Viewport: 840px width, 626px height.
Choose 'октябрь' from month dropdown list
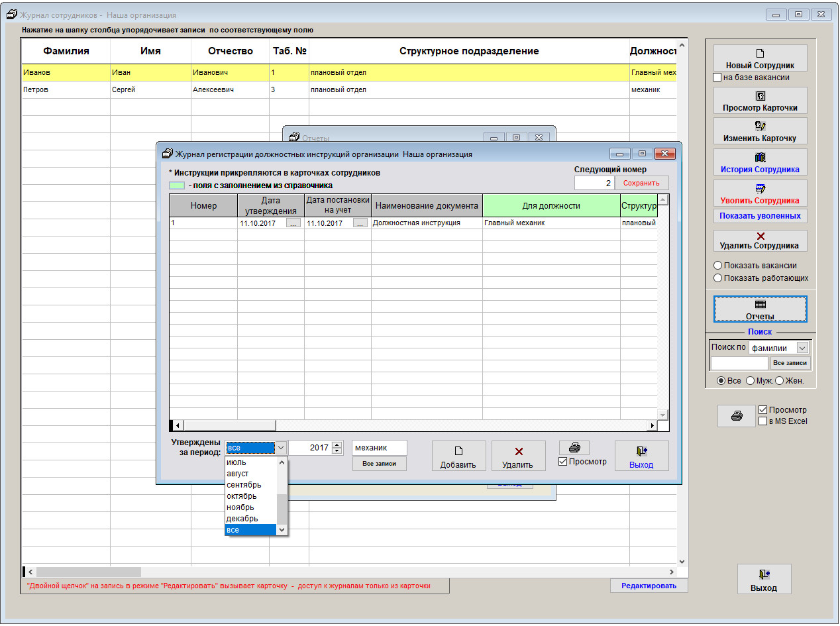(241, 496)
